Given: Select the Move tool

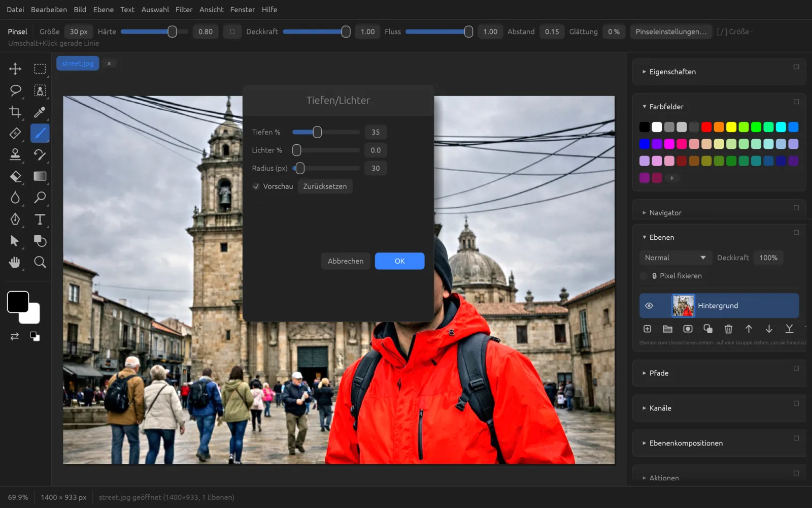Looking at the screenshot, I should point(15,69).
